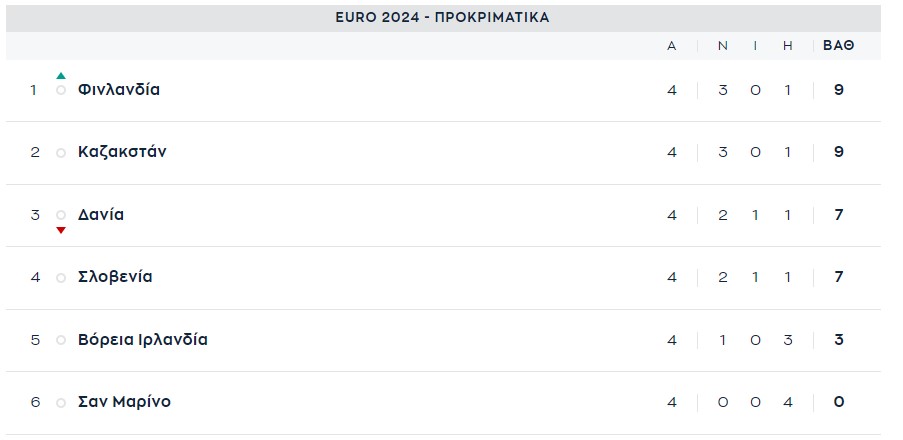The width and height of the screenshot is (903, 440).
Task: Open the Σαν Μαρίνο team link
Action: coord(124,402)
